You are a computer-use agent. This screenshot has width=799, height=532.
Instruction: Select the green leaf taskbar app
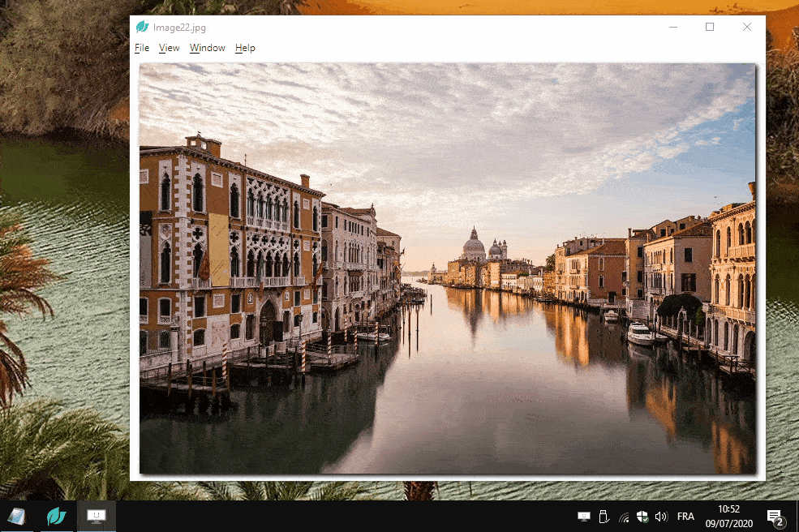(56, 517)
